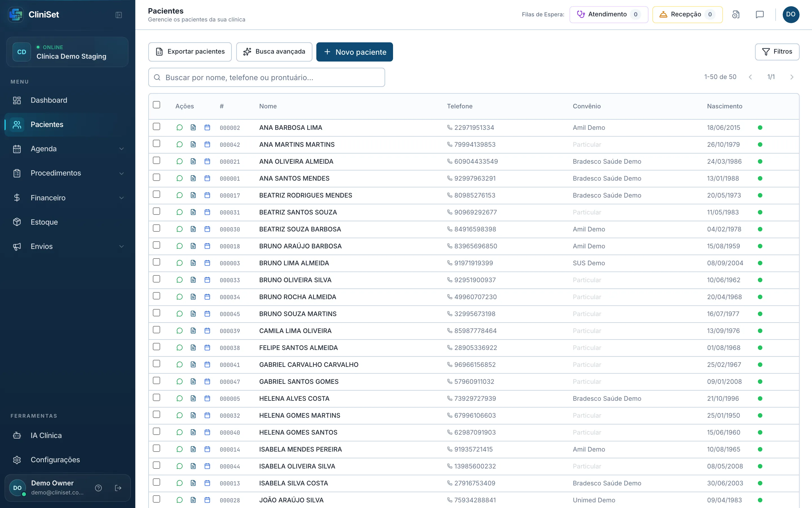Select checkbox for BRUNO LIMA ALMEIDA
The width and height of the screenshot is (812, 508).
[x=156, y=262]
